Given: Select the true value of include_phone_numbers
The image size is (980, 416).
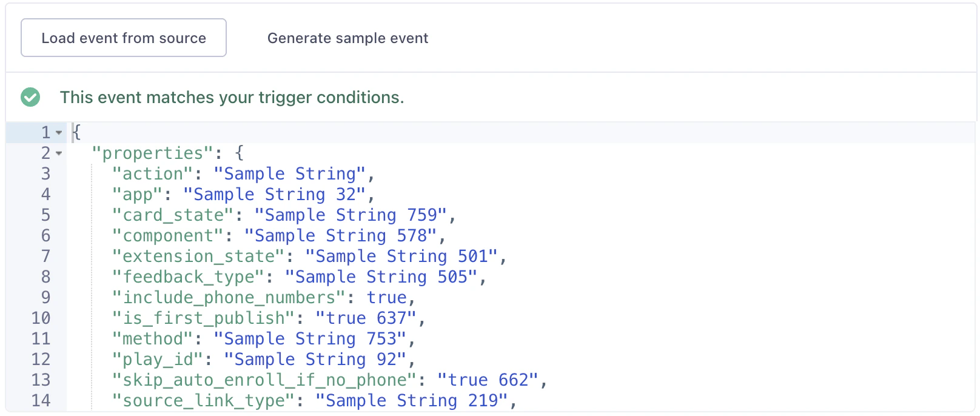Looking at the screenshot, I should [388, 297].
